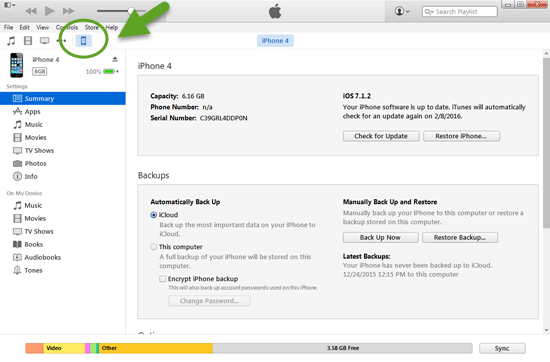The image size is (550, 362).
Task: Click scrollbar down arrow
Action: [546, 330]
